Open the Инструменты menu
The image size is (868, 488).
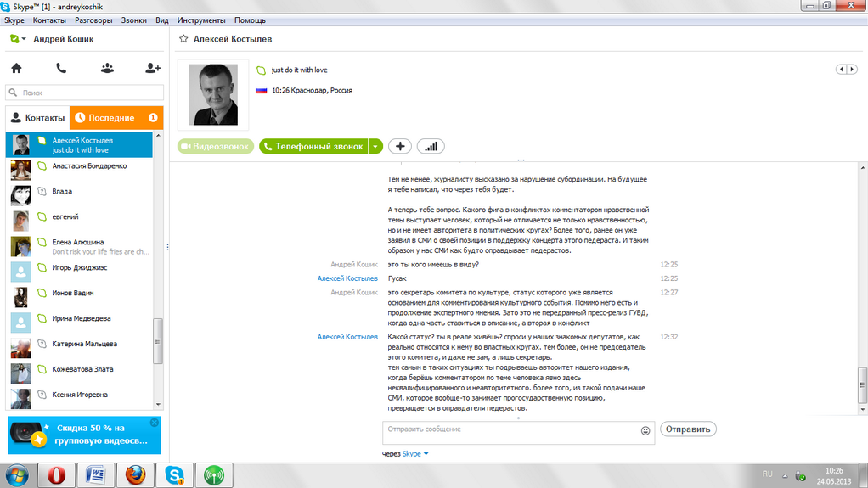201,20
